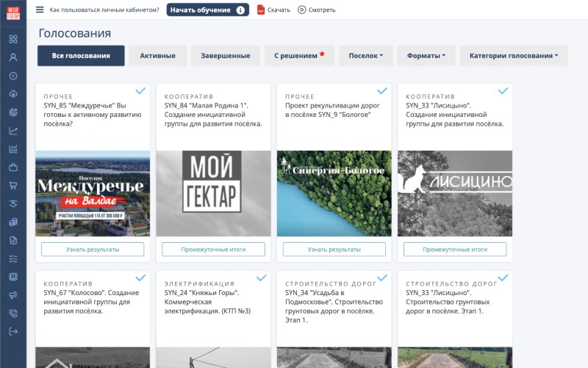The width and height of the screenshot is (588, 368).
Task: Click Промежуточные итоги under the Лисицыно card
Action: coord(454,250)
